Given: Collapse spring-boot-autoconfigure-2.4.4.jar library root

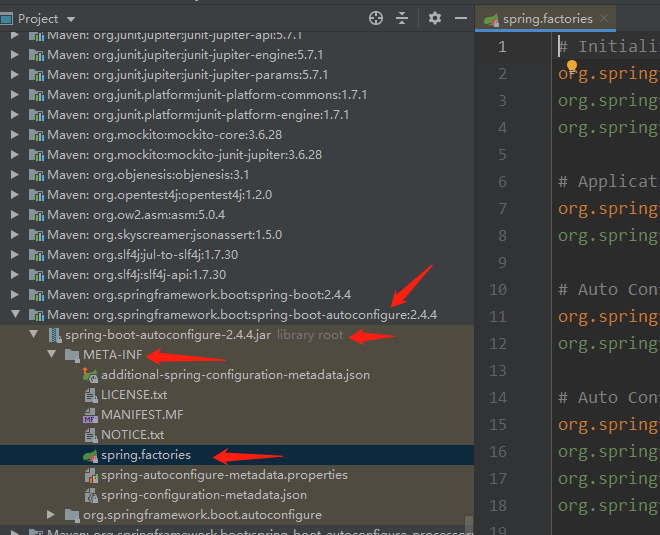Looking at the screenshot, I should coord(33,334).
